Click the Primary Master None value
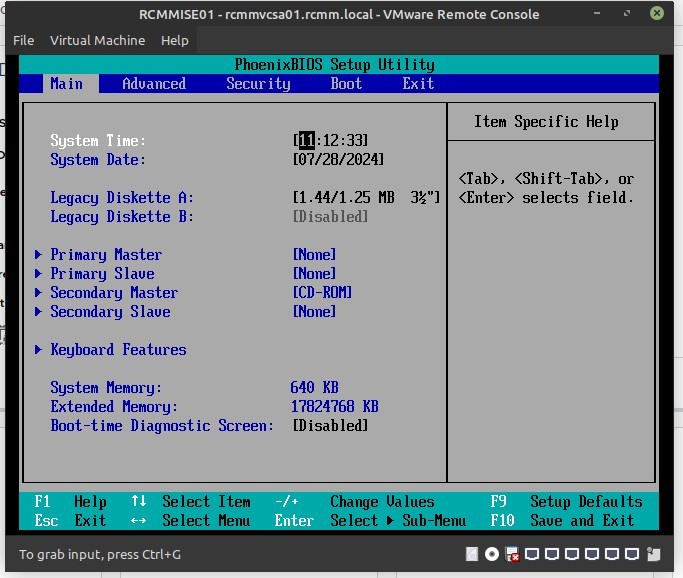Screen dimensions: 683x578 pyautogui.click(x=314, y=254)
